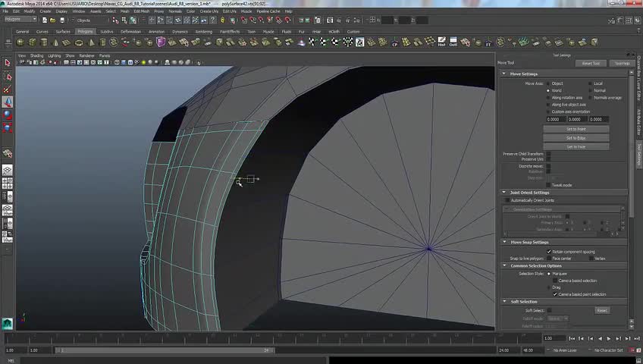Activate the Select tool in toolbox

pos(8,63)
